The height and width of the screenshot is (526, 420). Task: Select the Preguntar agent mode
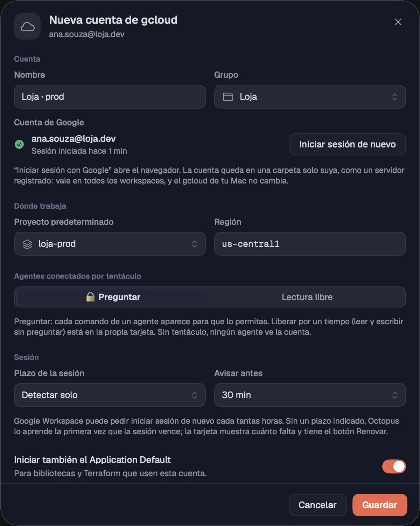[x=113, y=297]
